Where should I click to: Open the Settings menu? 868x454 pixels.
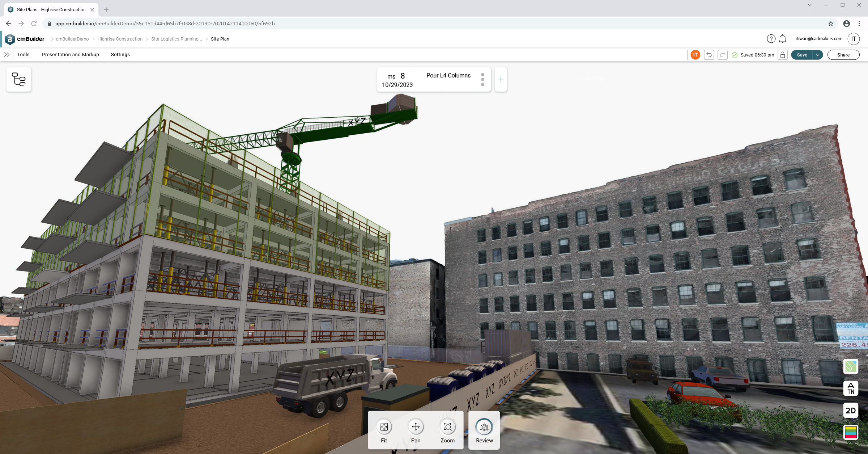coord(120,55)
